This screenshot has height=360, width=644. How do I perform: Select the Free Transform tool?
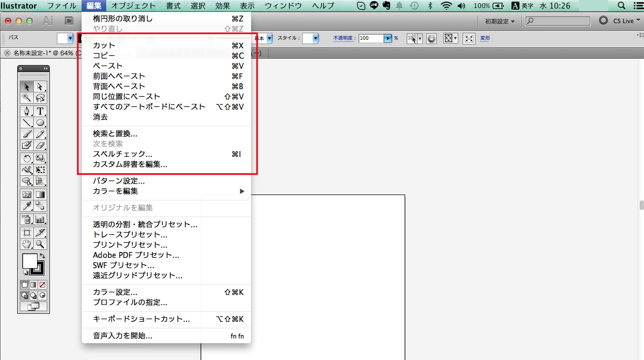[40, 170]
